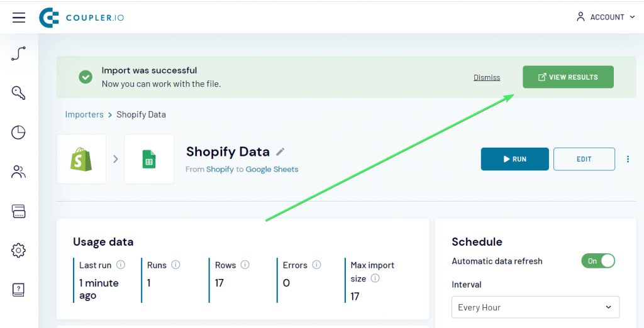Click the info icon next to Runs

175,265
